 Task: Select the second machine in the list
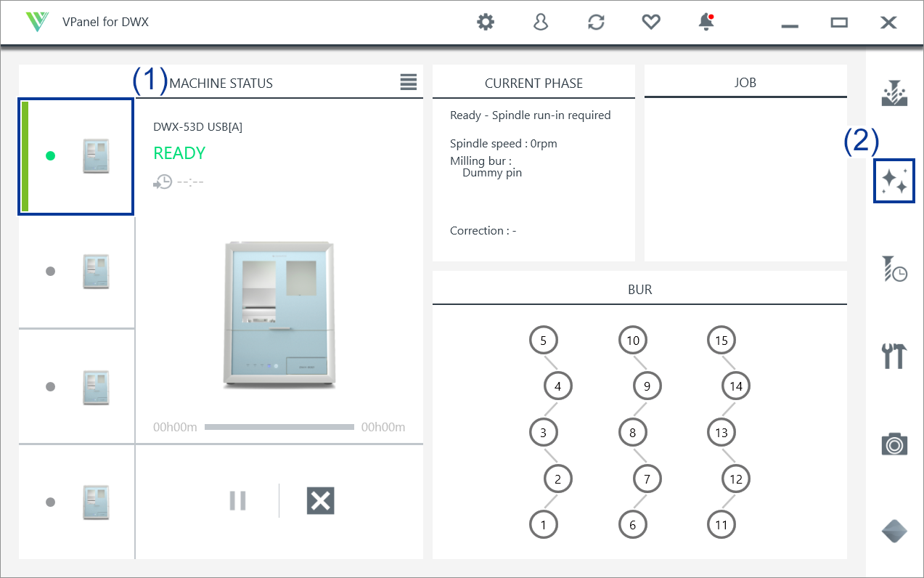76,272
